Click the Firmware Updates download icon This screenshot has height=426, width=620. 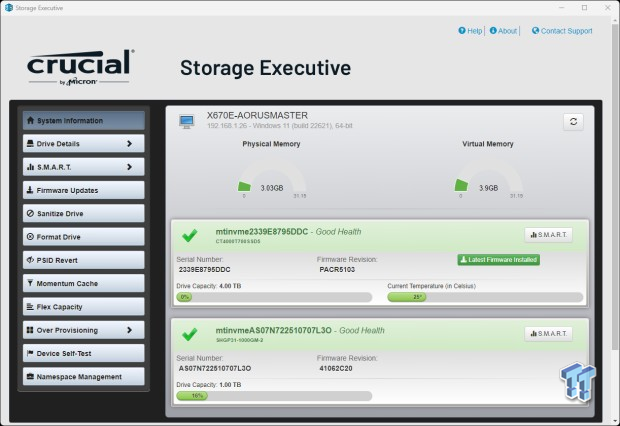coord(30,190)
